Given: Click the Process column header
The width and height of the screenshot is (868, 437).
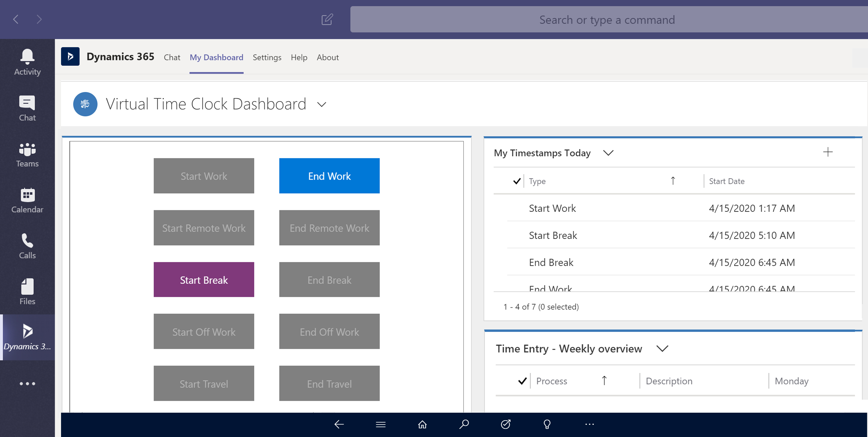Looking at the screenshot, I should coord(551,381).
